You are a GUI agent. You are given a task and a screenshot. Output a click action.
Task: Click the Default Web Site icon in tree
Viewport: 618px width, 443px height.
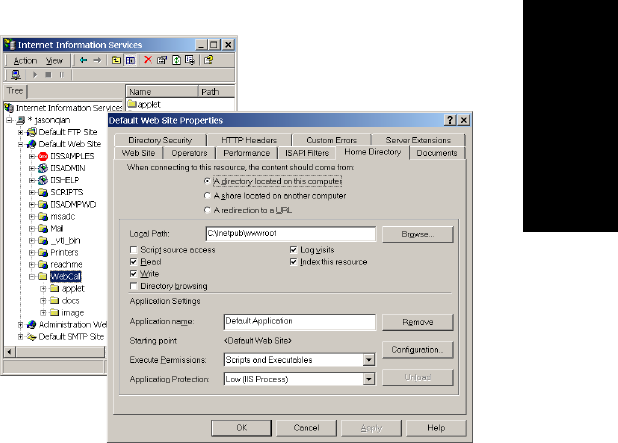coord(31,144)
